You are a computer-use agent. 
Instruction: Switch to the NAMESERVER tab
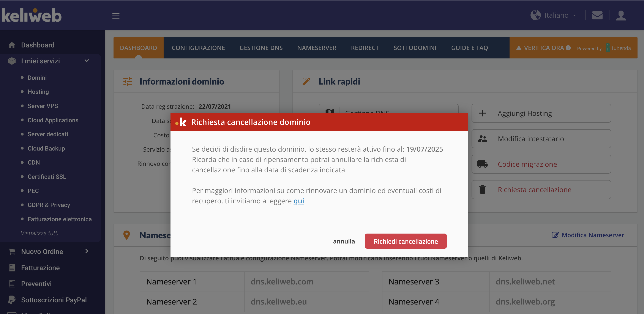coord(316,48)
